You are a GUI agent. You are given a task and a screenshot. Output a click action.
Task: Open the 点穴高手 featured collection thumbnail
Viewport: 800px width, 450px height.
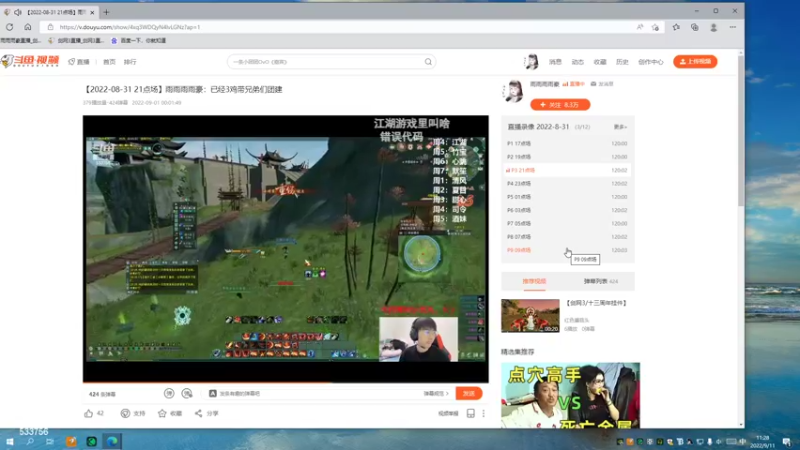click(x=570, y=395)
